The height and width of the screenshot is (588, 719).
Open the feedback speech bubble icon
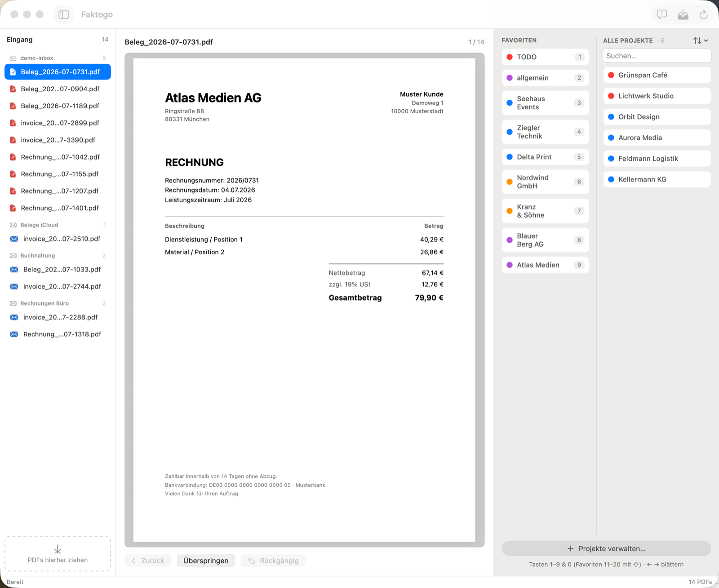point(661,14)
